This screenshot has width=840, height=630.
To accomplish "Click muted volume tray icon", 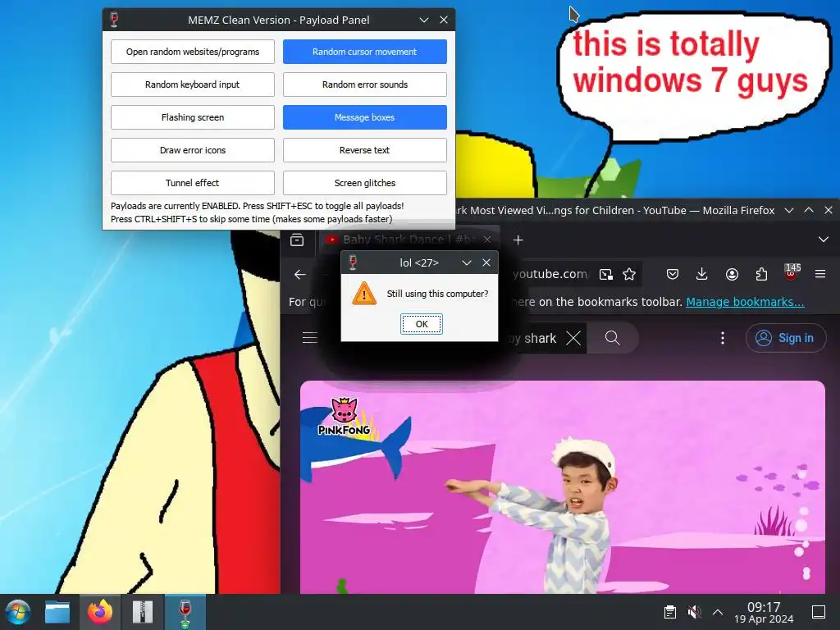I will pos(694,612).
